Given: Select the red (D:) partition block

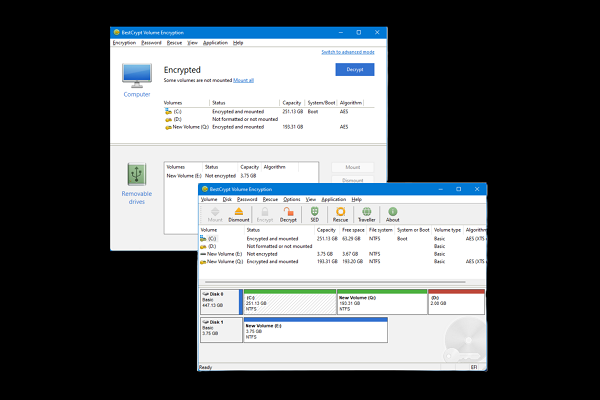Looking at the screenshot, I should tap(456, 301).
